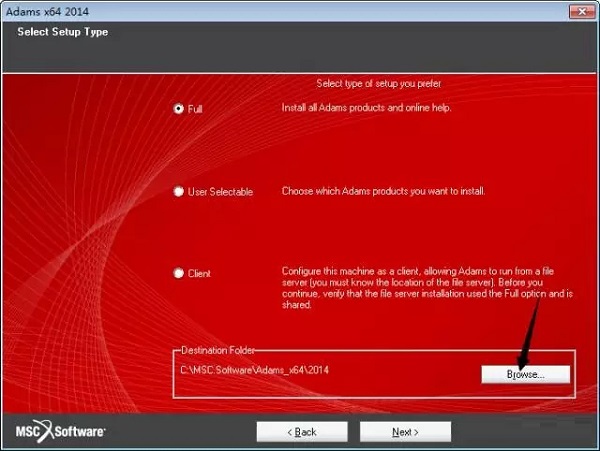Click text 'Choose which Adams products you want to install.'
Viewport: 600px width, 451px height.
tap(383, 191)
